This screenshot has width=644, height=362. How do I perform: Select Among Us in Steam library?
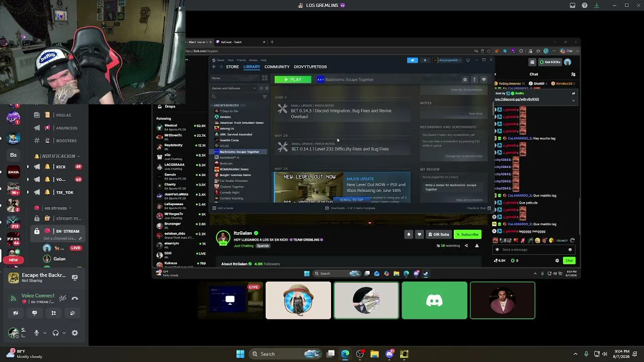(227, 128)
